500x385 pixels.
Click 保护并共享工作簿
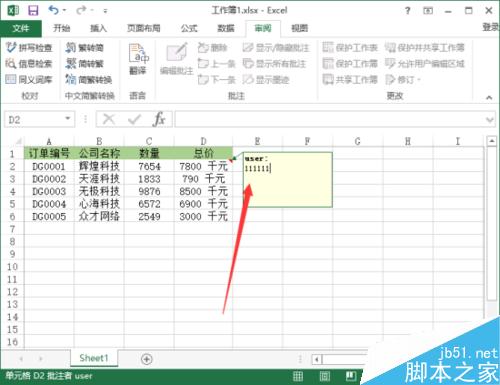pos(425,48)
